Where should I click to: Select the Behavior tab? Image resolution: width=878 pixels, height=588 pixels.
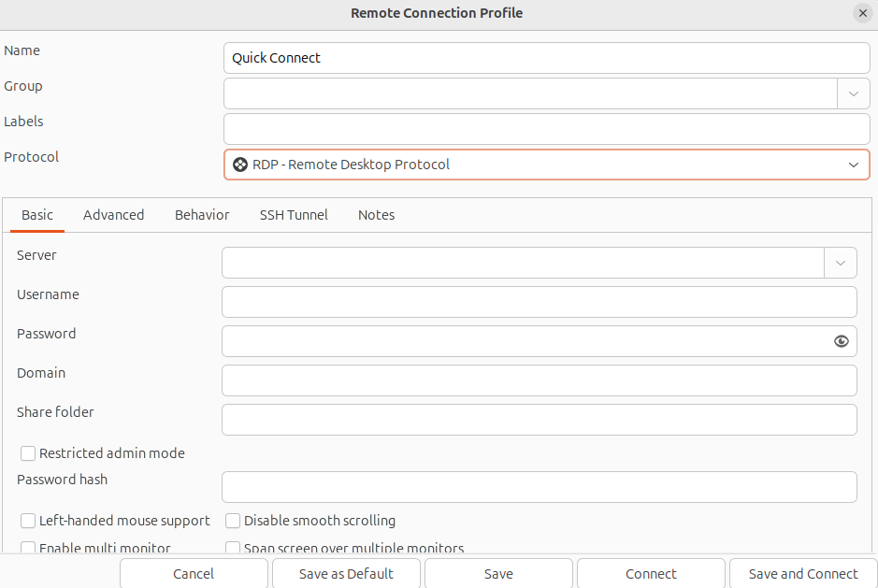(x=202, y=215)
